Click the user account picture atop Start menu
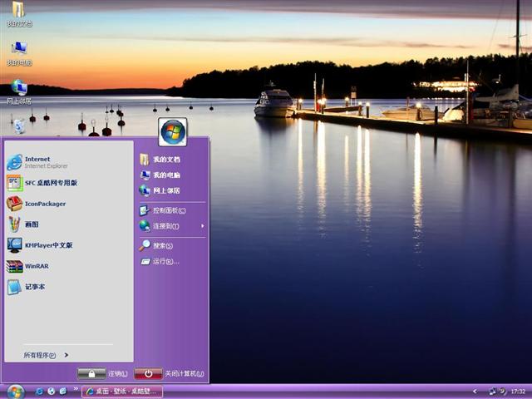Screen dimensions: 532x399 click(x=173, y=131)
